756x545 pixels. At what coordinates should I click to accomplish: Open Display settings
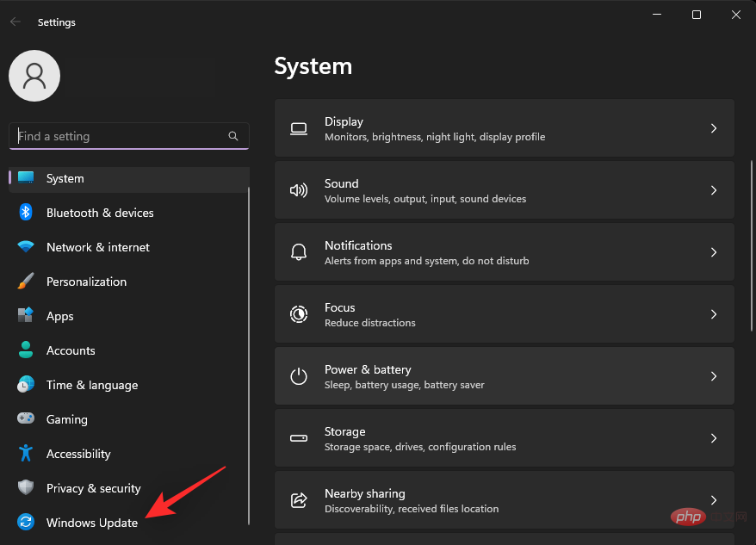tap(505, 127)
